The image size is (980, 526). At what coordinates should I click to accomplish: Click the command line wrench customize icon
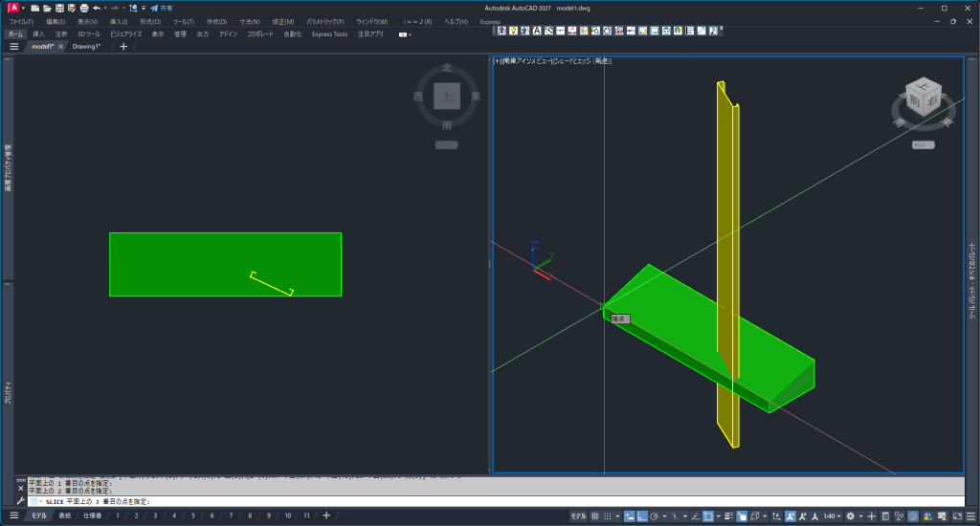click(20, 501)
